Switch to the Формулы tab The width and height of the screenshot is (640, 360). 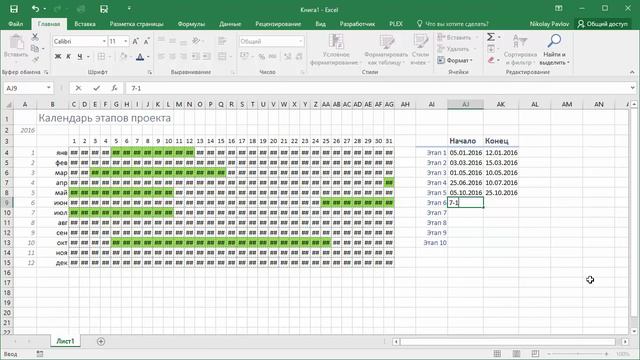[x=191, y=24]
